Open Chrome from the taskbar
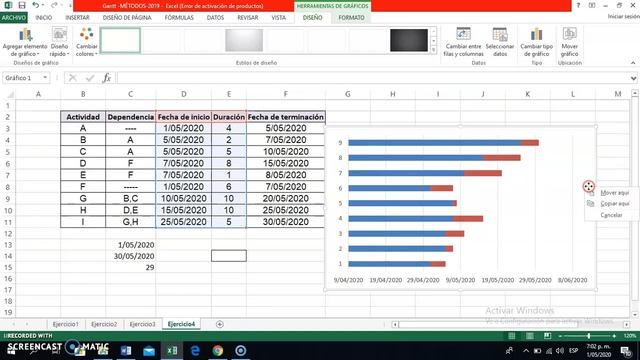Image resolution: width=640 pixels, height=360 pixels. (218, 351)
